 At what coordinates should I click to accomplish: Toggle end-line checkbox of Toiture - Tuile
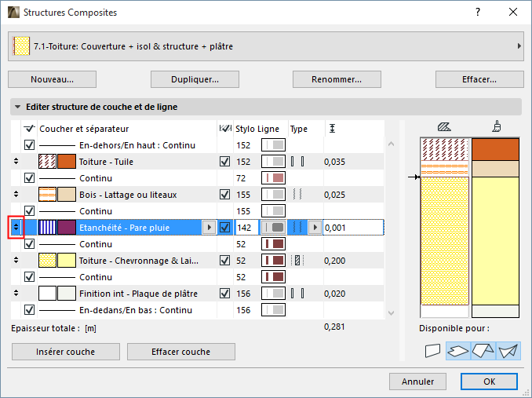click(225, 162)
